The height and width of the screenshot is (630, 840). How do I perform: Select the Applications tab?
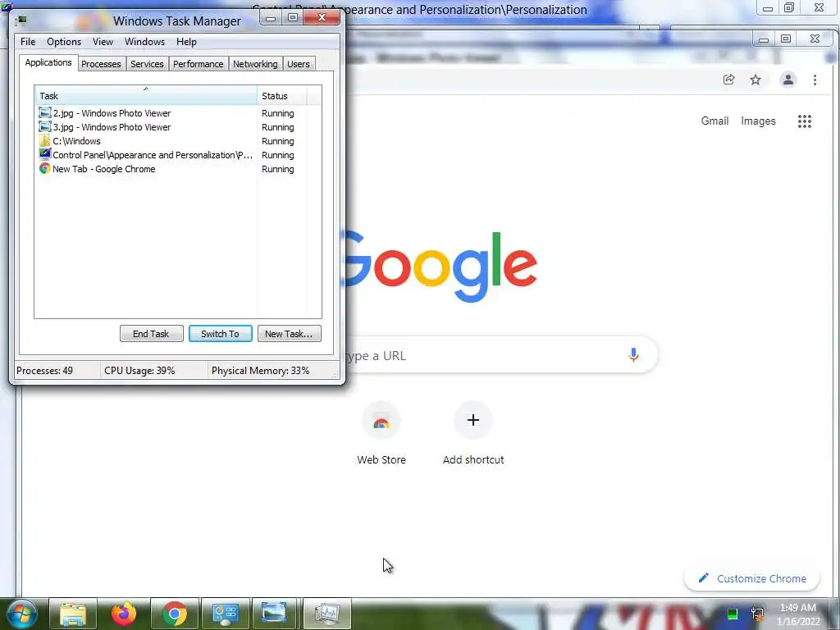tap(48, 62)
